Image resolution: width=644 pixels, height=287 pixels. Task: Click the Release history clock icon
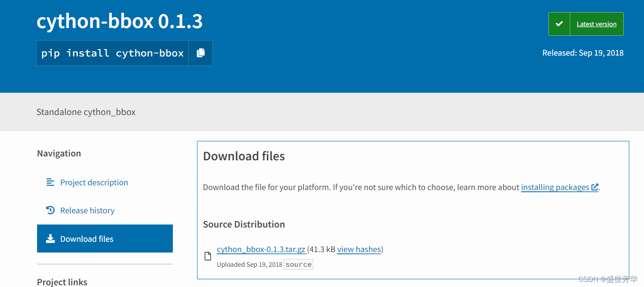tap(50, 210)
